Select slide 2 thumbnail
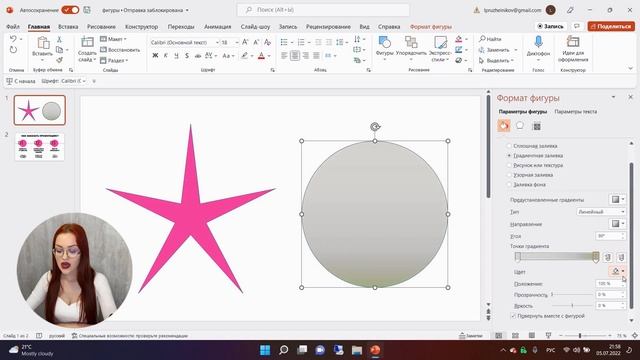This screenshot has height=360, width=640. (x=39, y=147)
